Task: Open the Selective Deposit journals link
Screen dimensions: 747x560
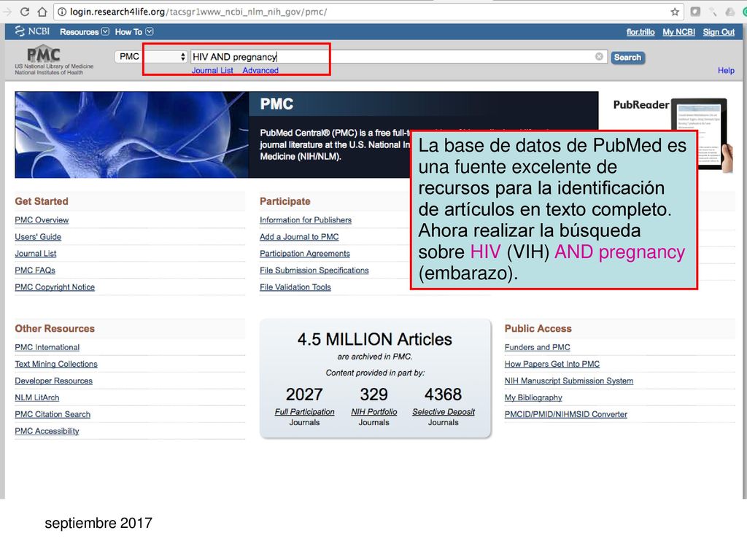Action: click(x=444, y=412)
